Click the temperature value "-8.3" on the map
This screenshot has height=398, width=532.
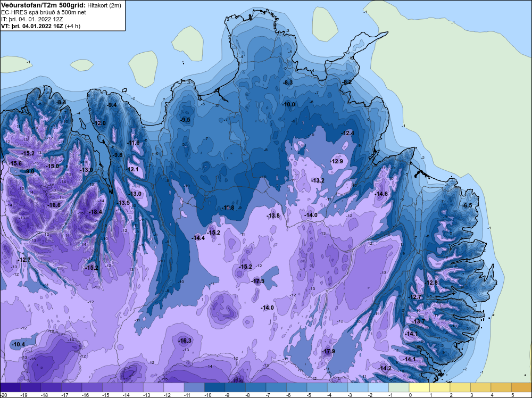pos(288,82)
